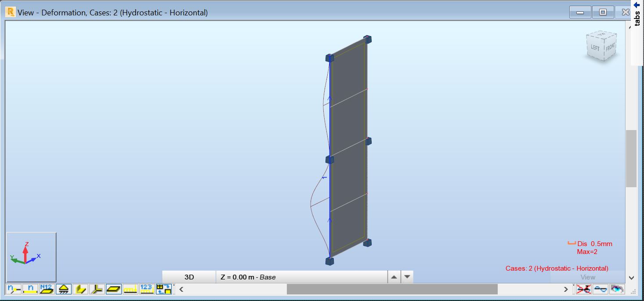644x301 pixels.
Task: Toggle panel thickness display
Action: 114,289
